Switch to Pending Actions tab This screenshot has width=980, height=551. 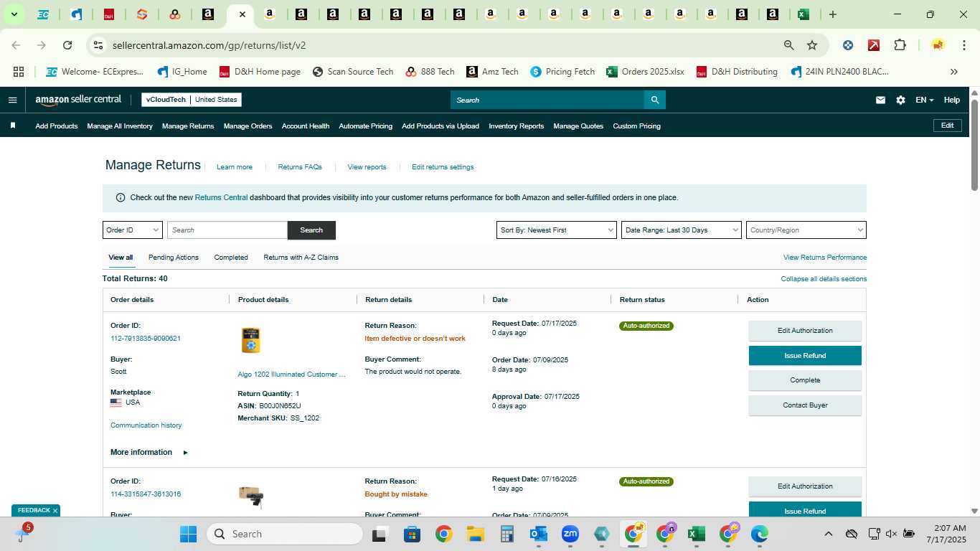click(x=174, y=257)
